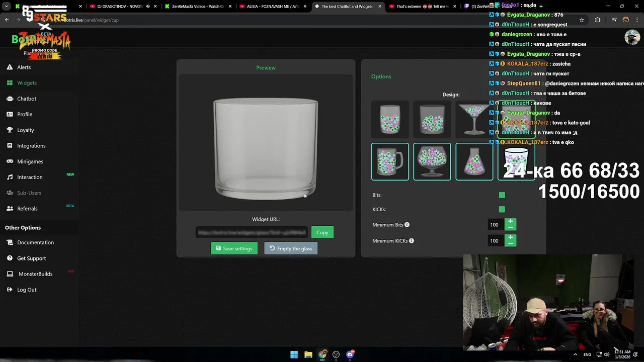The height and width of the screenshot is (362, 644).
Task: Select the wide tumbler glass design
Action: (x=432, y=119)
